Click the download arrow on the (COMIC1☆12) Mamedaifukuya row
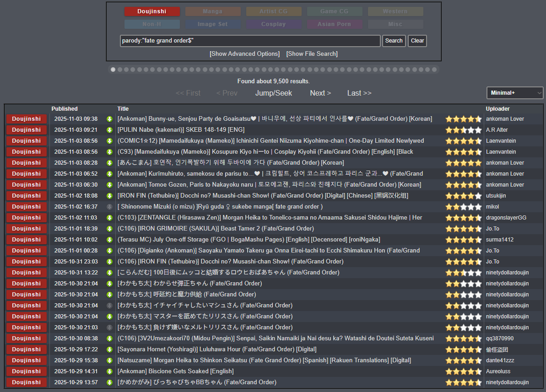 click(109, 141)
